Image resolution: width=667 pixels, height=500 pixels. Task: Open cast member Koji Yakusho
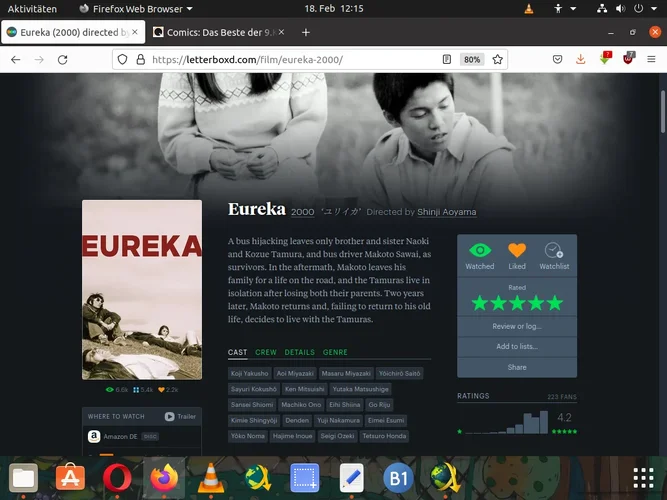coord(250,374)
